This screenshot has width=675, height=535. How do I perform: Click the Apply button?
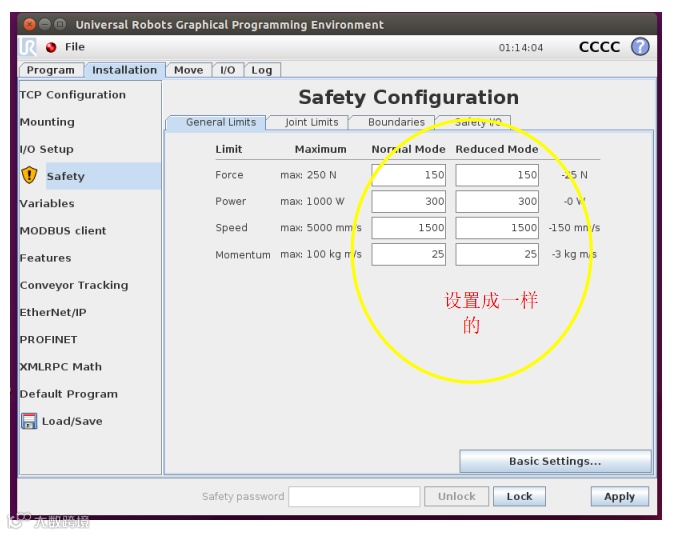tap(619, 496)
